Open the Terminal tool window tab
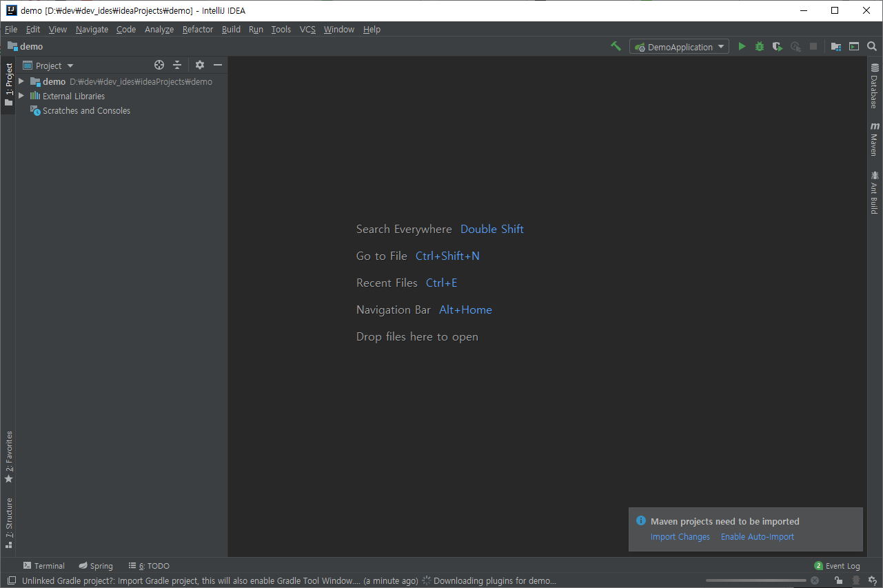 (43, 565)
